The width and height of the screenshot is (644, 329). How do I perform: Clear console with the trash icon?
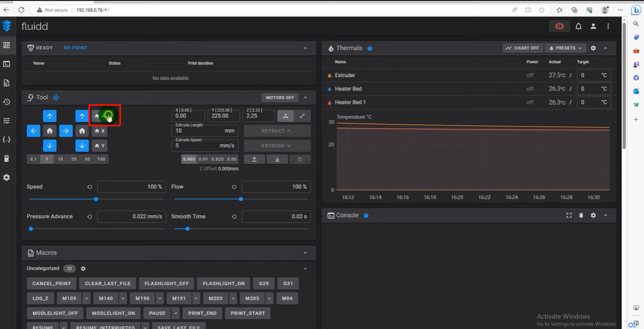coord(581,215)
